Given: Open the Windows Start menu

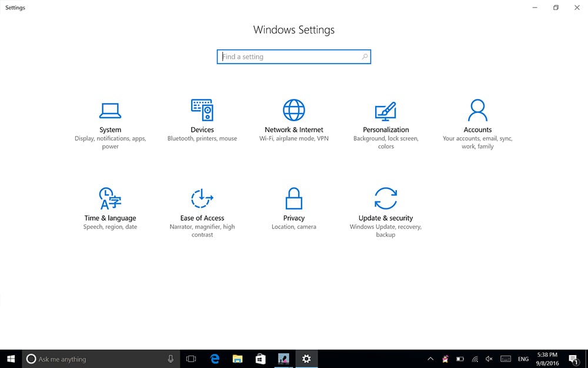Looking at the screenshot, I should click(11, 359).
